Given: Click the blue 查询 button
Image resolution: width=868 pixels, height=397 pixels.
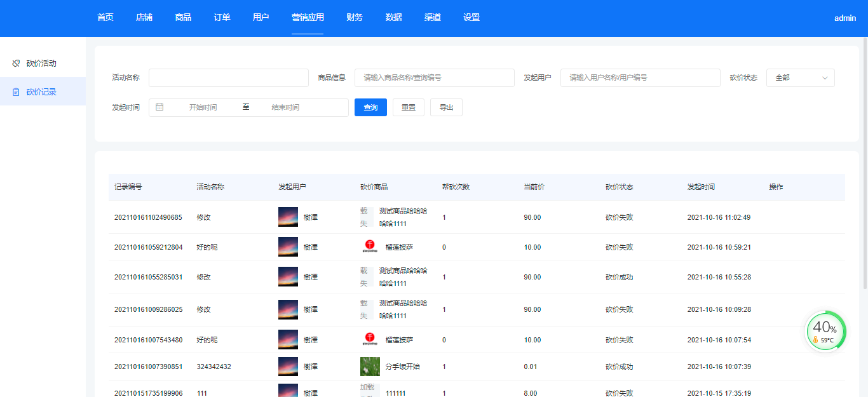Looking at the screenshot, I should point(370,107).
